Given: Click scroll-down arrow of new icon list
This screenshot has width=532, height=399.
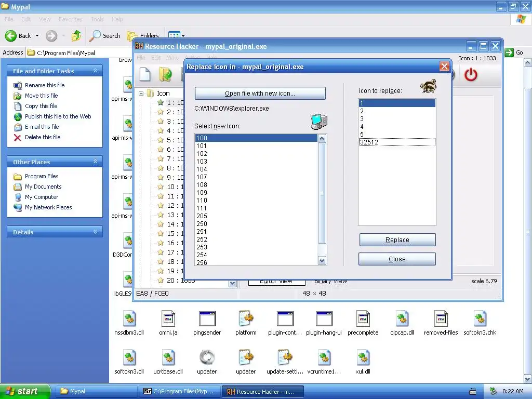Looking at the screenshot, I should click(x=322, y=261).
